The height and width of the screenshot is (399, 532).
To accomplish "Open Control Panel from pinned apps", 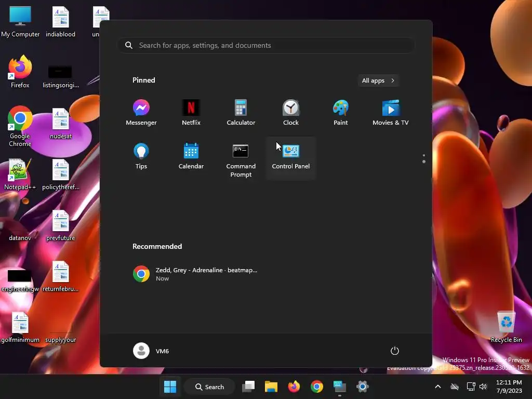I will (x=291, y=158).
